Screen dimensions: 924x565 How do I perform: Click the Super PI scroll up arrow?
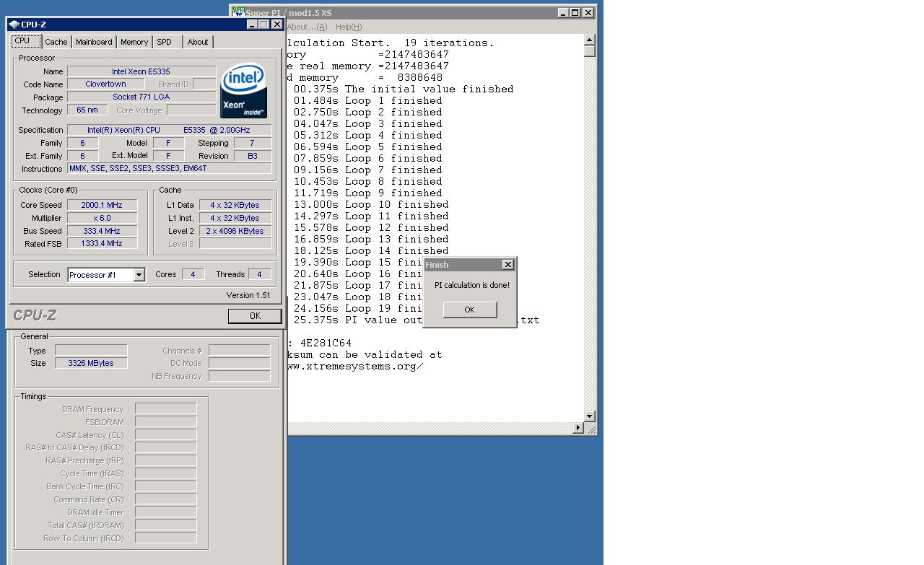590,40
